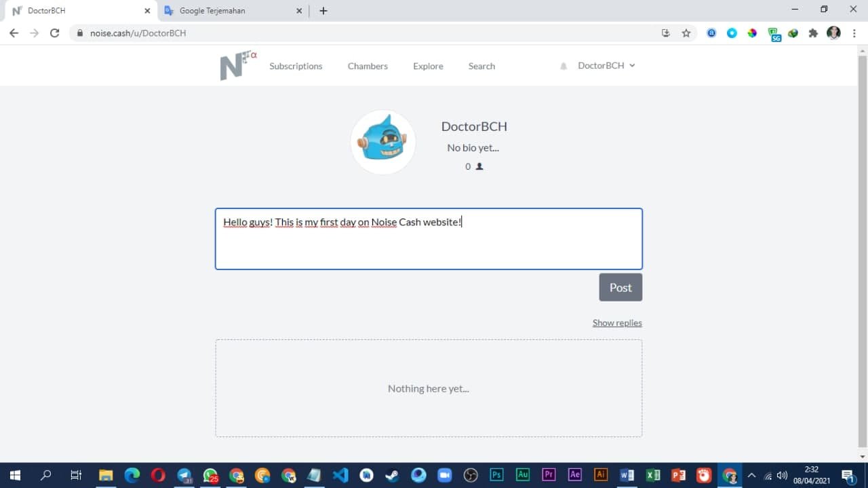Image resolution: width=868 pixels, height=488 pixels.
Task: Click the Post button
Action: tap(620, 287)
